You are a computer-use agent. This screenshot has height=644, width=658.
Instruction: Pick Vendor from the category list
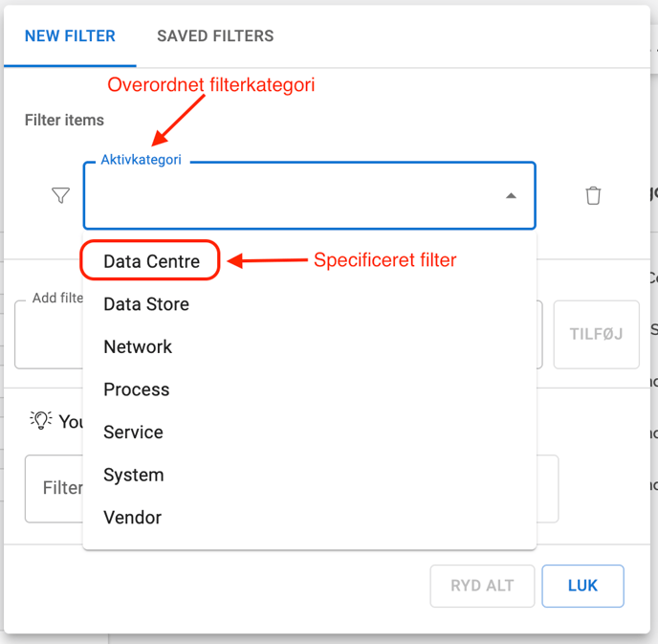tap(132, 518)
